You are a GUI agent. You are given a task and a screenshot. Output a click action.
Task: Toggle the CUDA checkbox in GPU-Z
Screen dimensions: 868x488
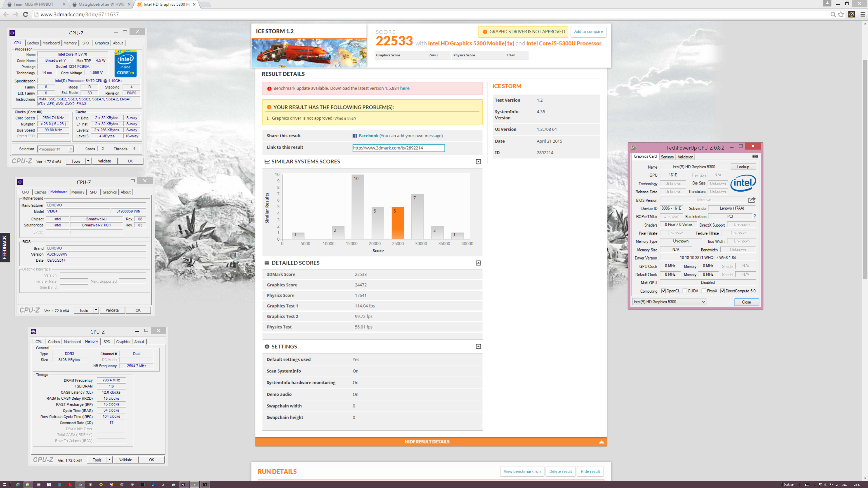(685, 291)
